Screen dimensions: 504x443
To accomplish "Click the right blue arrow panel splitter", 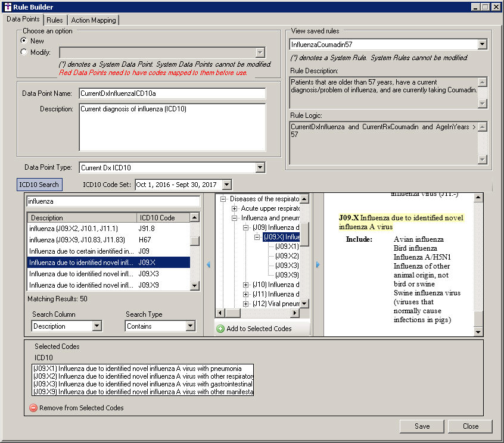I will point(318,265).
